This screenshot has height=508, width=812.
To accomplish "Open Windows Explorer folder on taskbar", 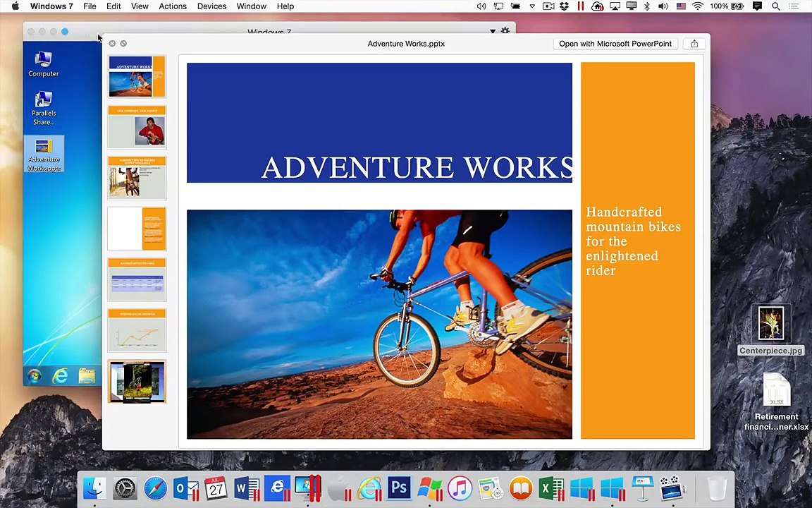I will (87, 375).
